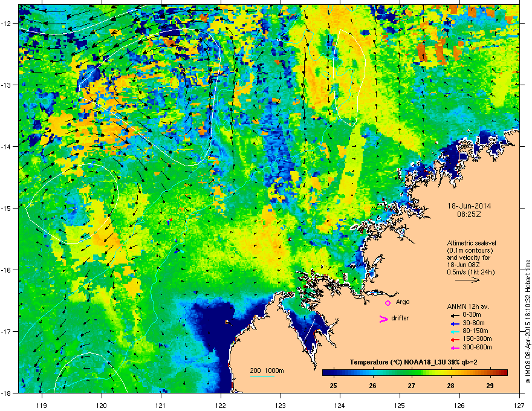Click the '0-30m' depth label
This screenshot has height=411, width=532.
(x=472, y=315)
